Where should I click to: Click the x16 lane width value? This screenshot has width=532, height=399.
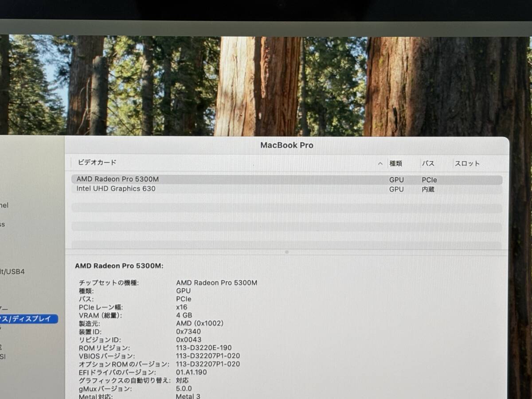click(x=182, y=307)
